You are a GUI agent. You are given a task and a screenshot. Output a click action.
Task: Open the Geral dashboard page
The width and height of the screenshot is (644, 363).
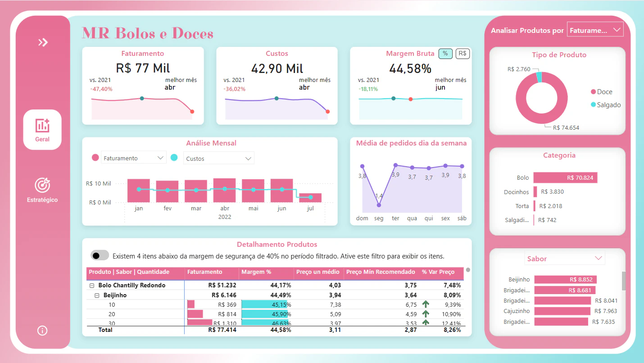pos(42,130)
